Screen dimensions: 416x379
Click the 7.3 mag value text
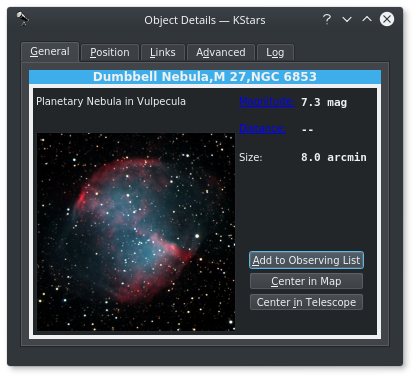tap(324, 102)
